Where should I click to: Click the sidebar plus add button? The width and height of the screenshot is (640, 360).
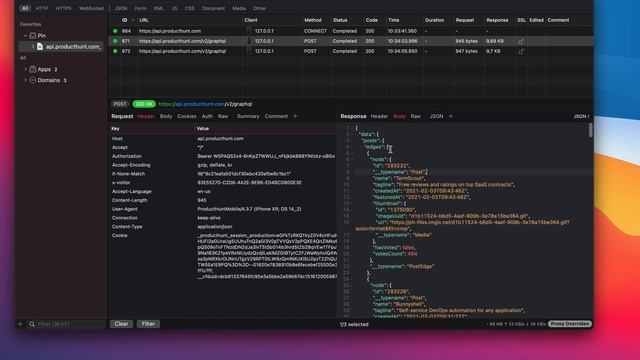[x=20, y=324]
